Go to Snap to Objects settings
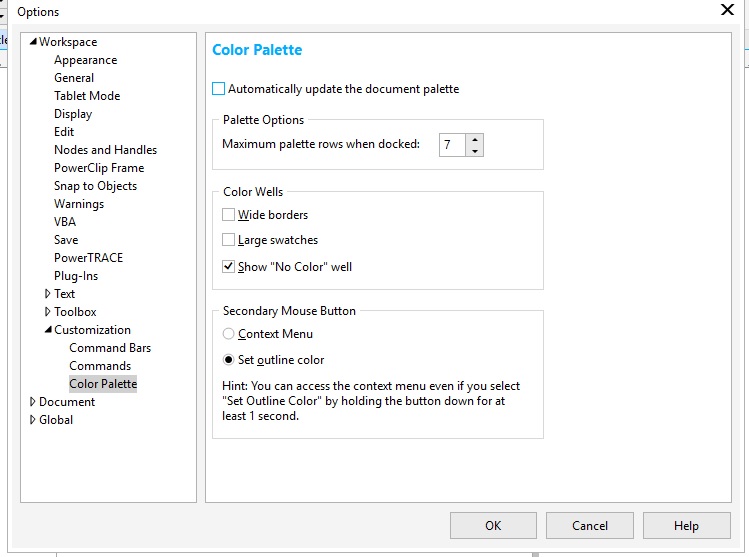The image size is (749, 557). click(95, 186)
